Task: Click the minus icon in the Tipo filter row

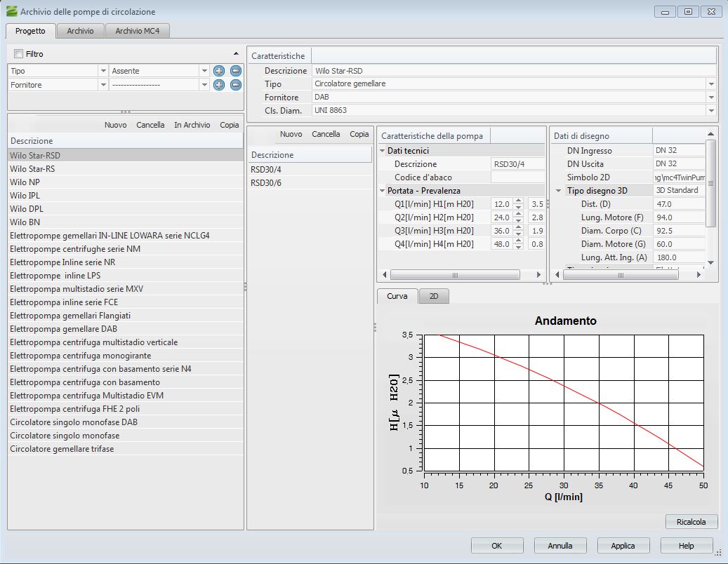Action: point(236,71)
